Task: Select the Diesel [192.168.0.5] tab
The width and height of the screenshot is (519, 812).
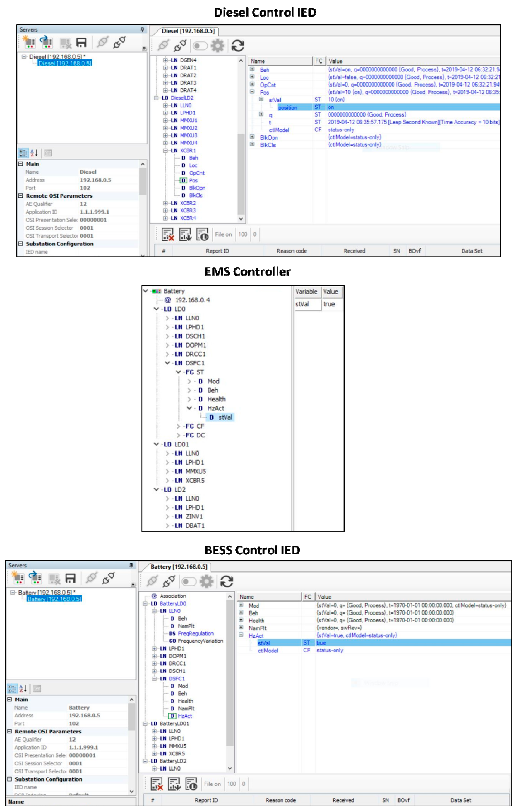Action: [188, 31]
